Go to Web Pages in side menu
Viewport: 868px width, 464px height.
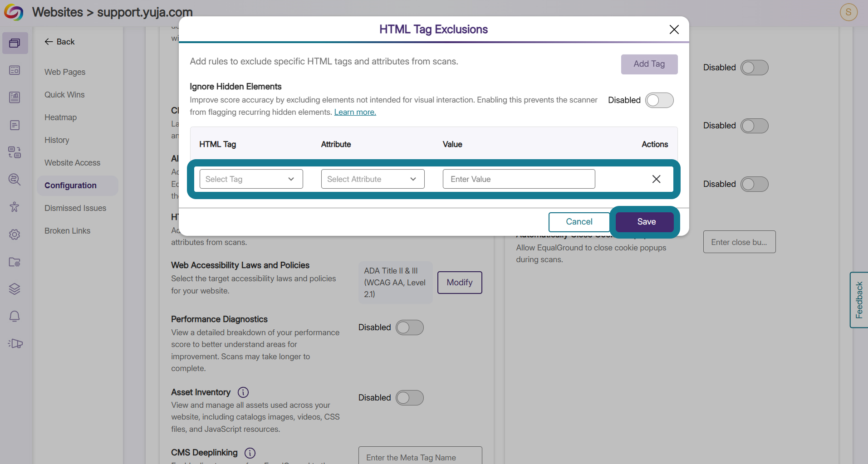tap(65, 72)
